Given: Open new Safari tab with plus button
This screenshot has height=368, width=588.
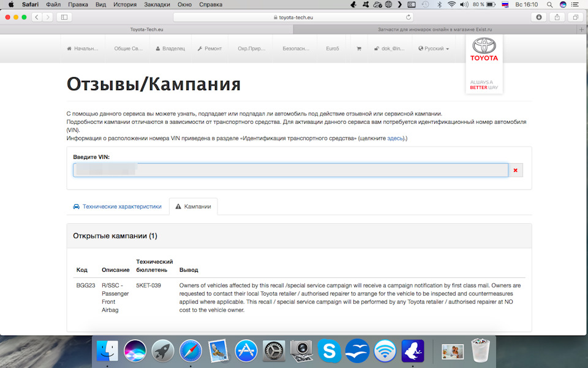Looking at the screenshot, I should point(581,29).
